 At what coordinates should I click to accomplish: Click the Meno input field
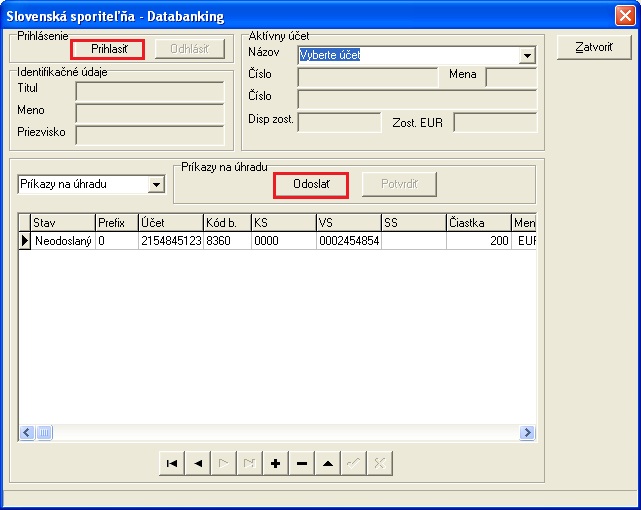[150, 113]
